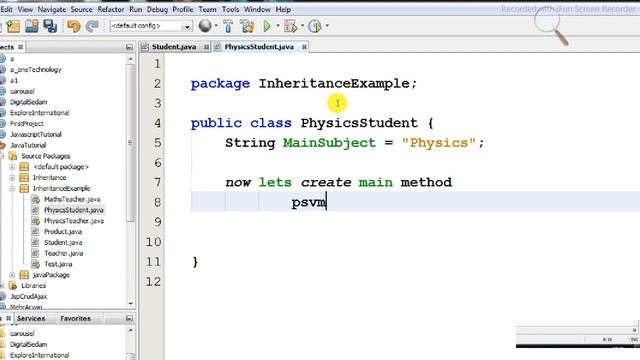Close the Projects panel tab
This screenshot has width=640, height=360.
pos(20,47)
